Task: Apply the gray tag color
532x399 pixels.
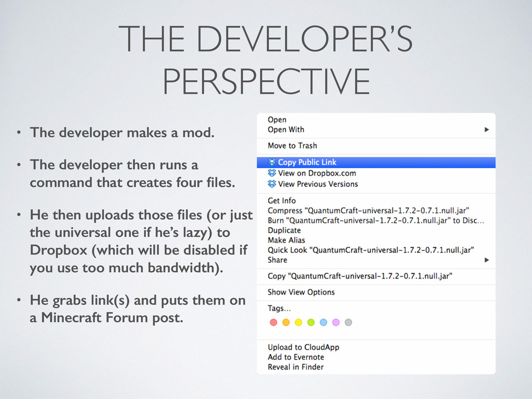Action: (349, 322)
